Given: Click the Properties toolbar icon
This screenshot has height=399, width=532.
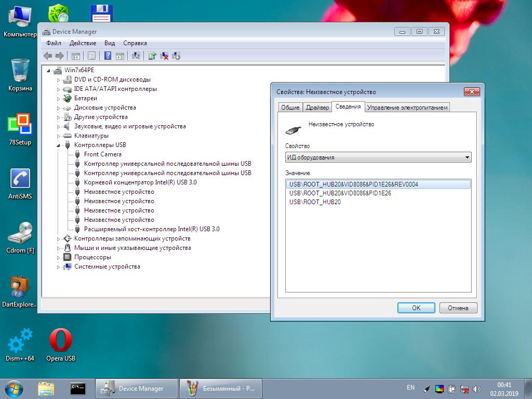Looking at the screenshot, I should coord(91,56).
